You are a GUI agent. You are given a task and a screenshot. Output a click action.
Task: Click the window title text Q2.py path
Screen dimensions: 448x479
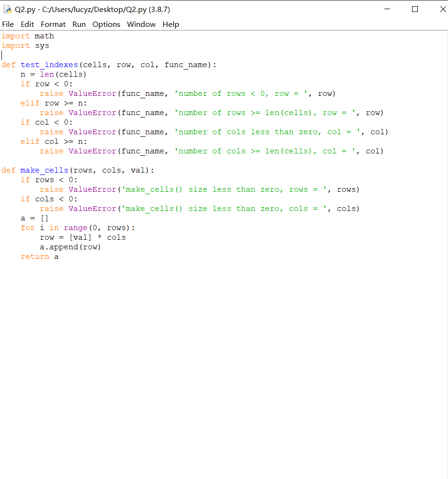[x=92, y=10]
